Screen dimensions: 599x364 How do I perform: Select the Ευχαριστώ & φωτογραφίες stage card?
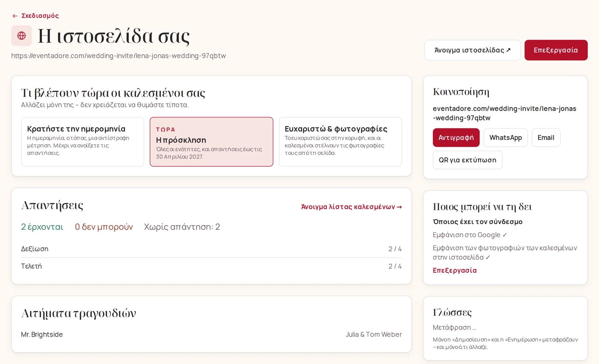[340, 142]
